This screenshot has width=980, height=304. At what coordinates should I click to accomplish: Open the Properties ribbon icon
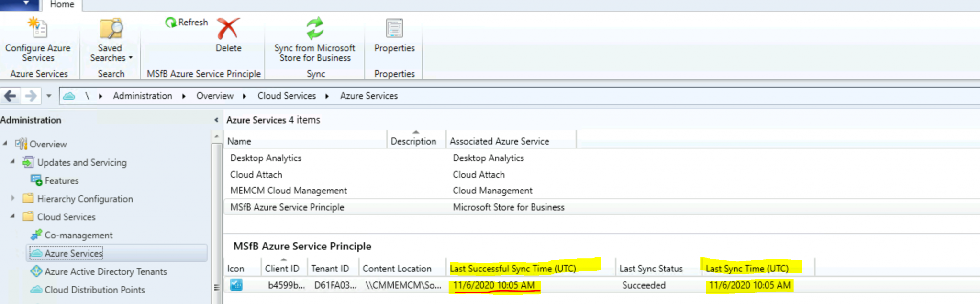point(394,28)
